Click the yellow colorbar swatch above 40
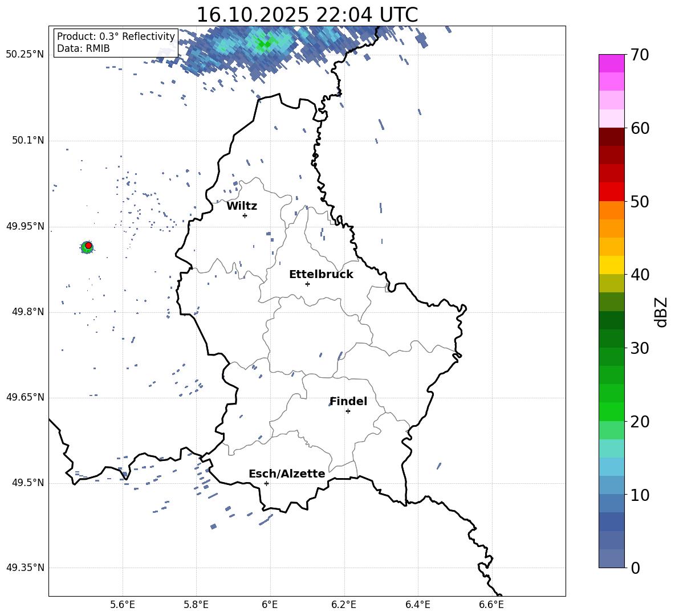 pyautogui.click(x=611, y=266)
